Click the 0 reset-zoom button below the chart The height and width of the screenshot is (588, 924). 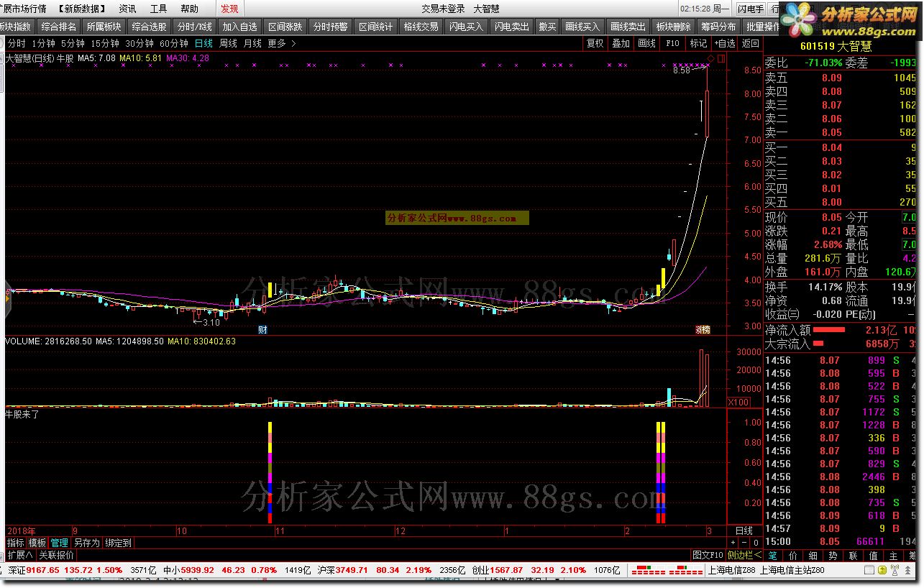756,543
